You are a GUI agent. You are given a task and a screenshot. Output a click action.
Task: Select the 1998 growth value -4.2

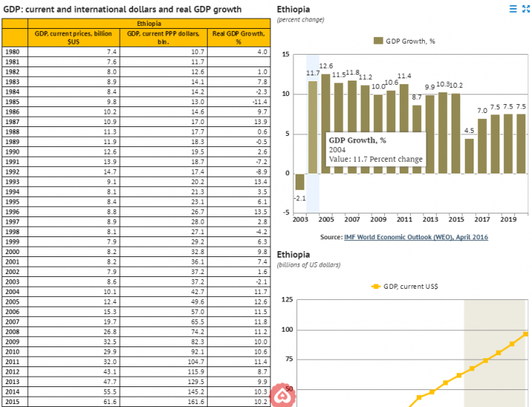239,232
